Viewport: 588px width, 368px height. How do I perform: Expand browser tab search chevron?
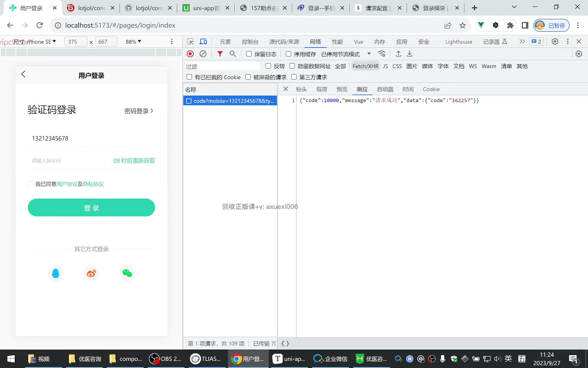pyautogui.click(x=514, y=7)
